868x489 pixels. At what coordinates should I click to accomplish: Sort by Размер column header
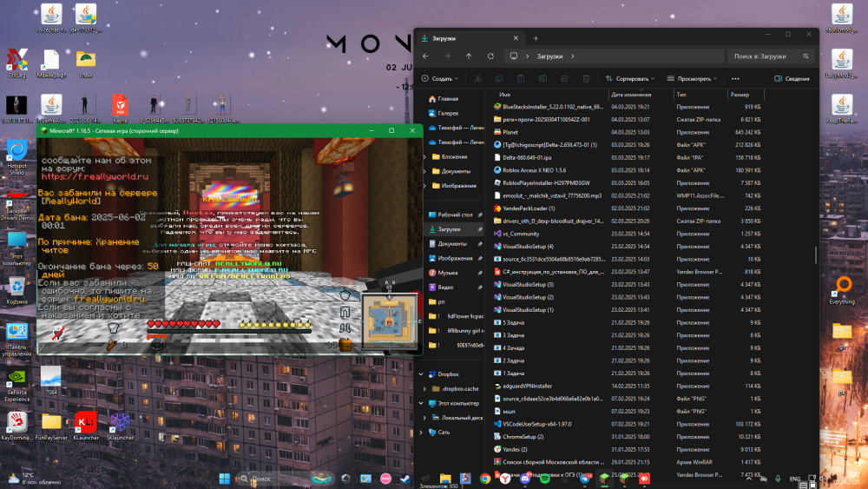(x=745, y=95)
